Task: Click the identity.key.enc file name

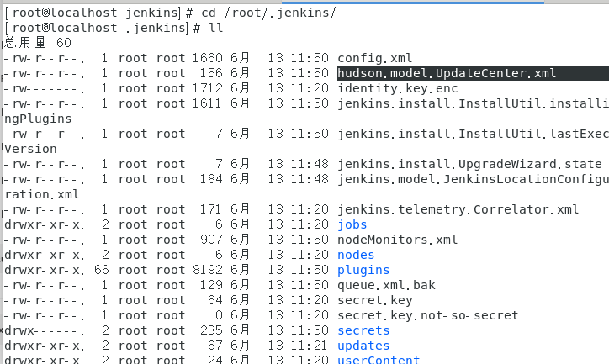Action: tap(397, 88)
